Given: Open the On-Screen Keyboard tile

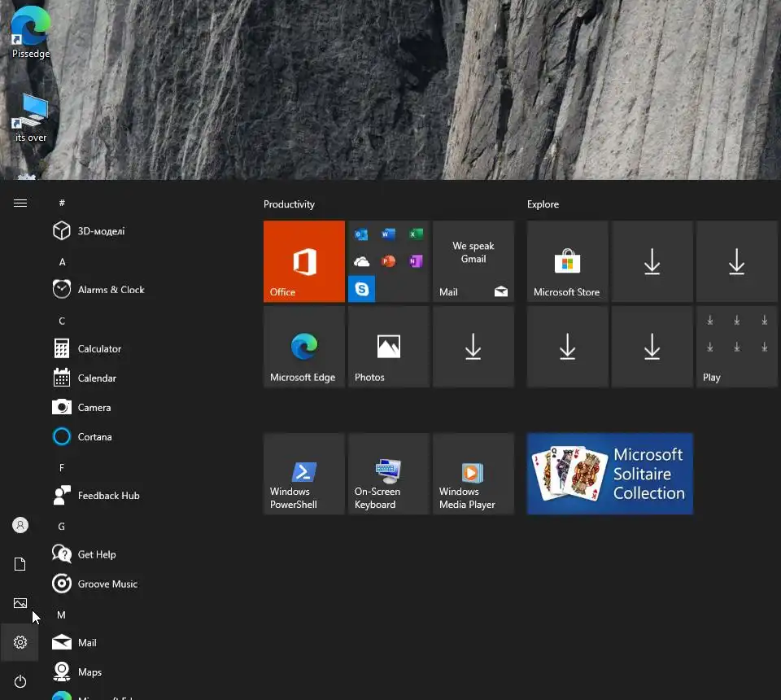Looking at the screenshot, I should tap(389, 474).
